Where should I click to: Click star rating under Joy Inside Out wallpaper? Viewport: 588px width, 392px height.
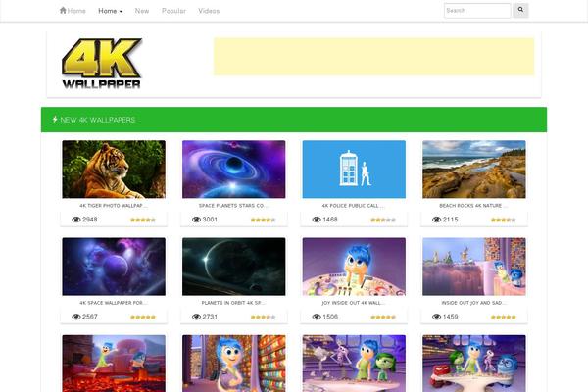tap(383, 317)
